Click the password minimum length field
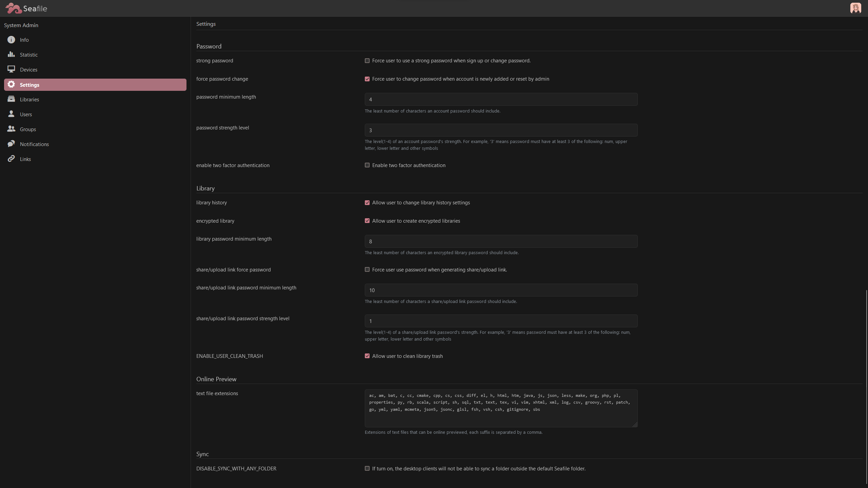The height and width of the screenshot is (488, 868). coord(501,99)
